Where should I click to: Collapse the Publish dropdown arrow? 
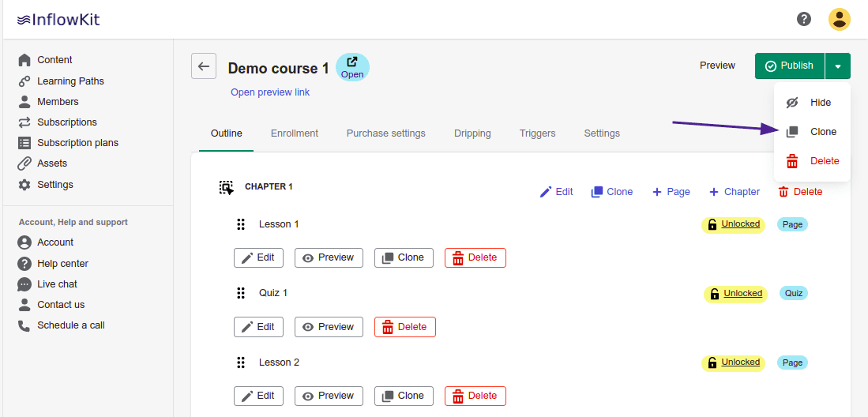tap(838, 66)
